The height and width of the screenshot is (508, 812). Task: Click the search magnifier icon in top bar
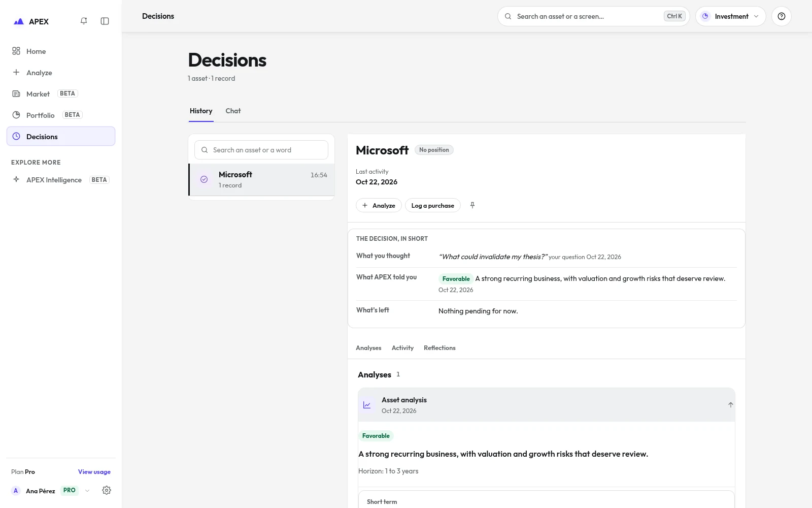click(x=508, y=16)
